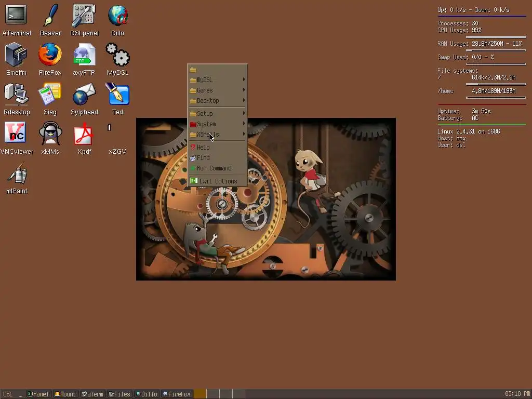Click the 03:18 PM taskbar clock

coord(517,394)
